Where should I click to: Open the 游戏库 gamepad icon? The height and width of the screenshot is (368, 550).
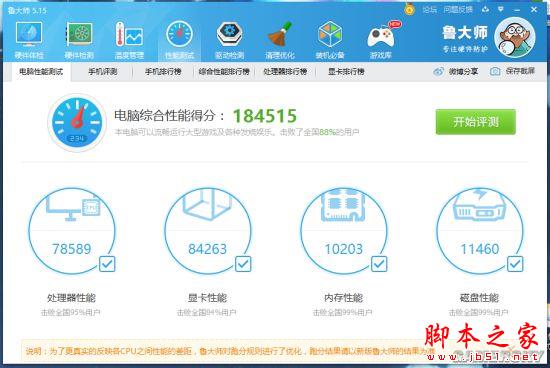[381, 35]
